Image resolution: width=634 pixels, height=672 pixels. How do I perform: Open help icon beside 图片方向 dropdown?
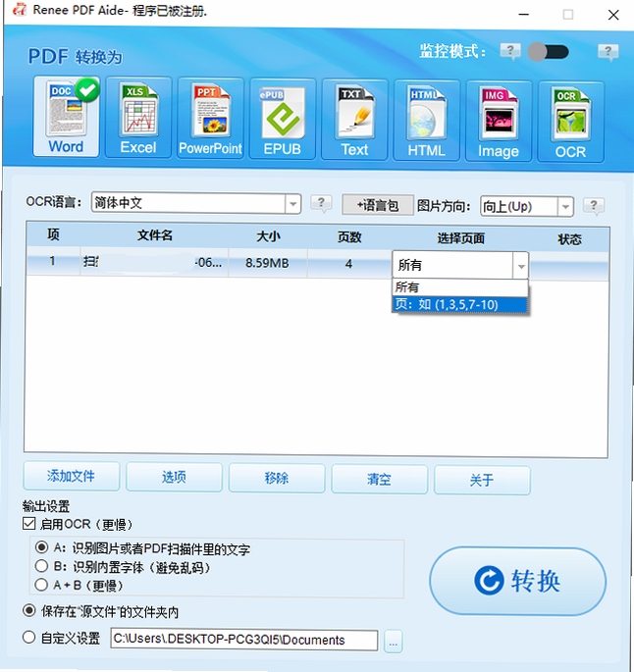click(594, 206)
